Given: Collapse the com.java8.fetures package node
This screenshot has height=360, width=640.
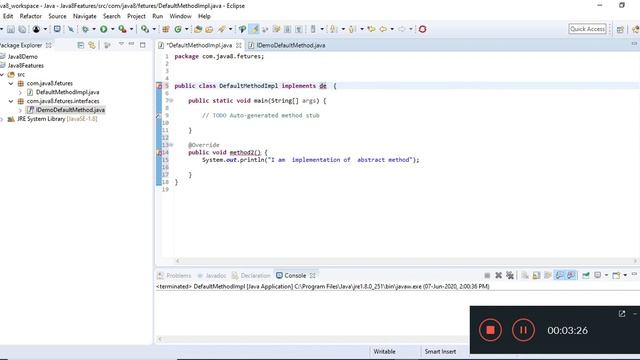Looking at the screenshot, I should [x=11, y=83].
